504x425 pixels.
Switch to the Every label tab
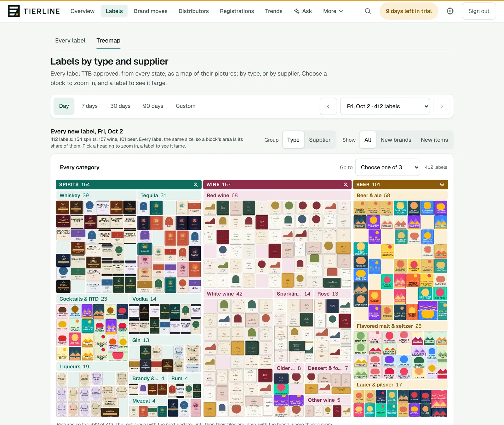pyautogui.click(x=70, y=41)
